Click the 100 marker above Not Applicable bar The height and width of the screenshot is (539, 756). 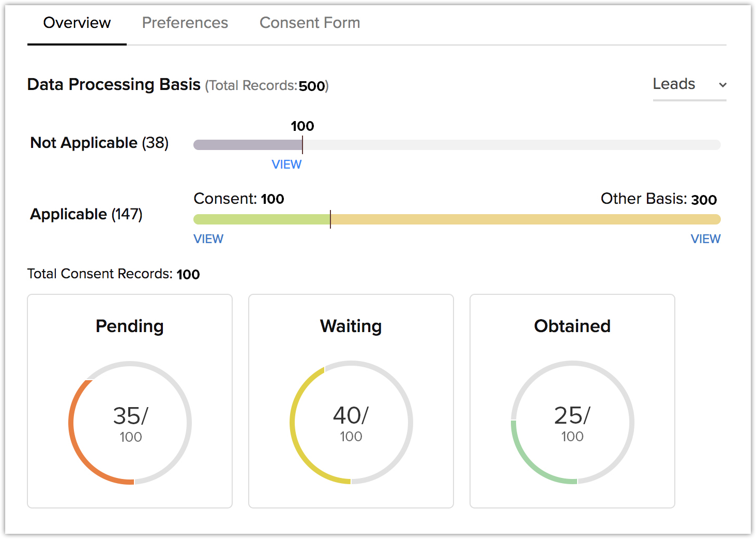tap(302, 126)
